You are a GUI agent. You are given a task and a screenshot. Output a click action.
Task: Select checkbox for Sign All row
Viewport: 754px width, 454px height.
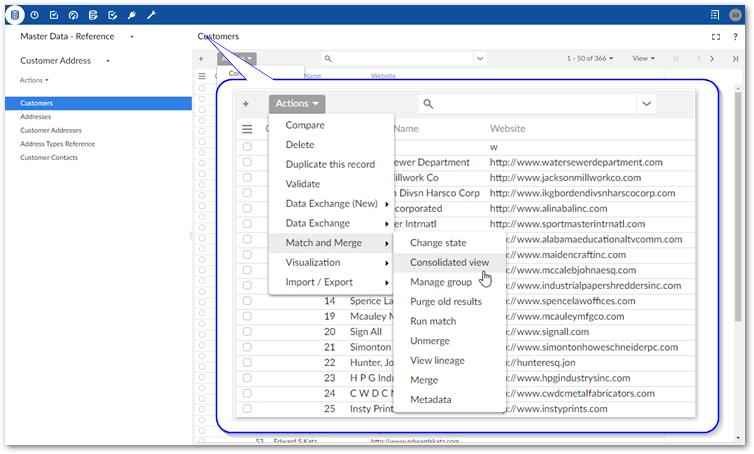[247, 332]
